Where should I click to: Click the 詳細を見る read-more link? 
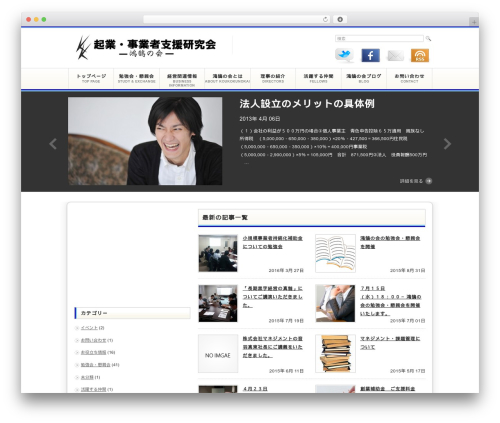pyautogui.click(x=411, y=181)
